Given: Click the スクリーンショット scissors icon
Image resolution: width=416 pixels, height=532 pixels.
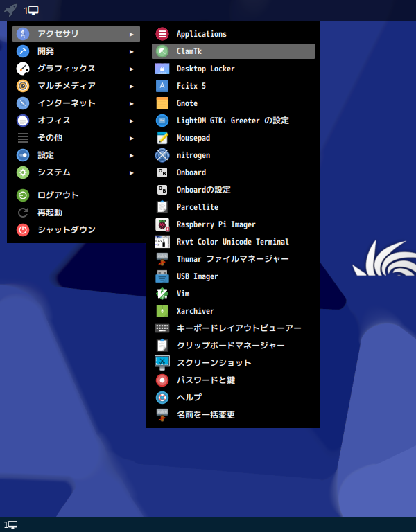Looking at the screenshot, I should tap(162, 363).
